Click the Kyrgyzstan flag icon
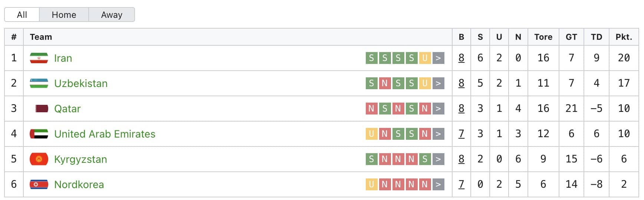Viewport: 644px width, 200px height. pos(39,159)
